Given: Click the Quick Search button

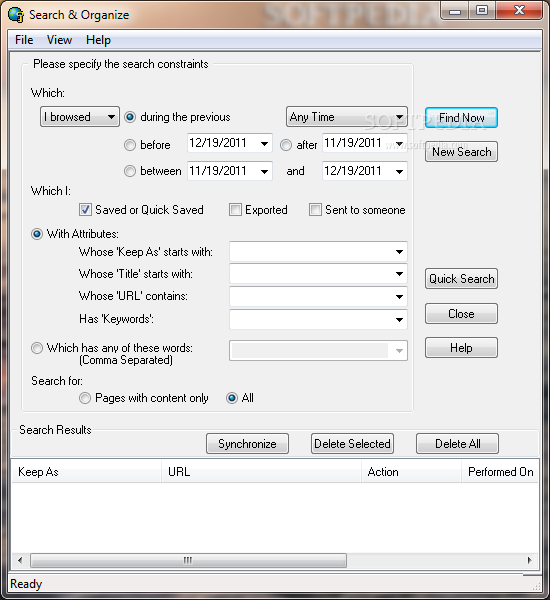Looking at the screenshot, I should tap(461, 279).
